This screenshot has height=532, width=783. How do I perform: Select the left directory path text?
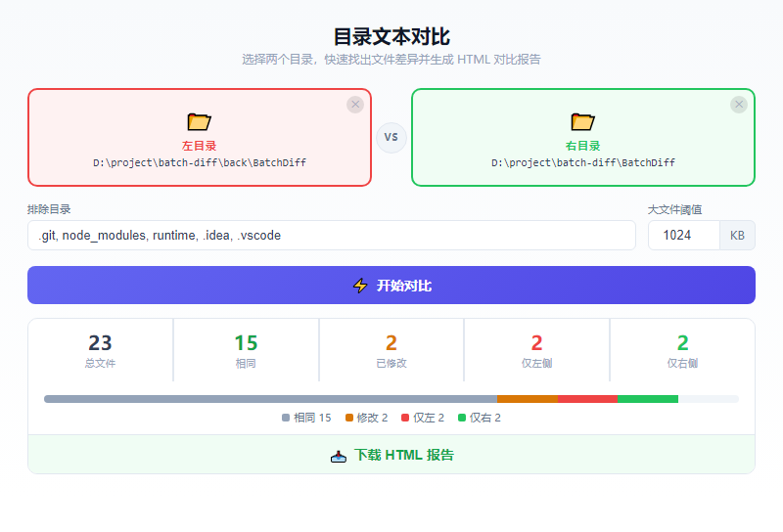pos(200,162)
